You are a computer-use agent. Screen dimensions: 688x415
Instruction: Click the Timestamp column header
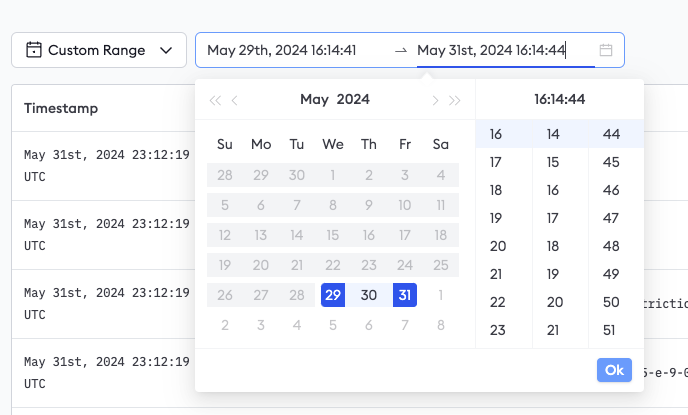pyautogui.click(x=61, y=108)
